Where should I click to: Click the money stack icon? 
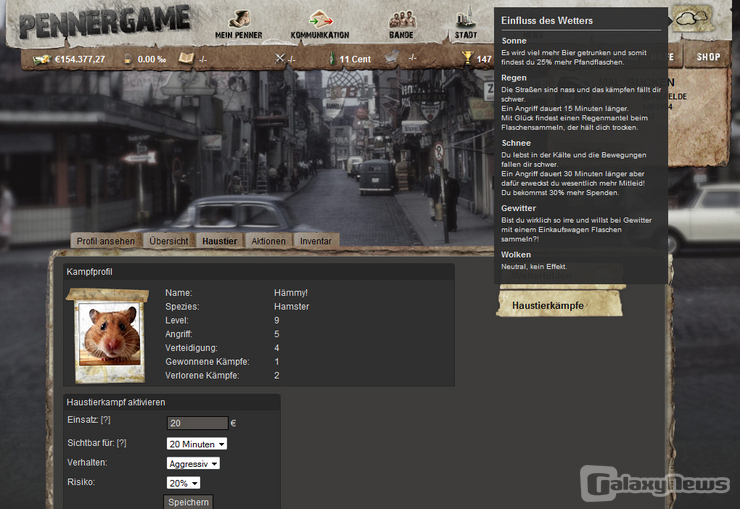click(41, 59)
